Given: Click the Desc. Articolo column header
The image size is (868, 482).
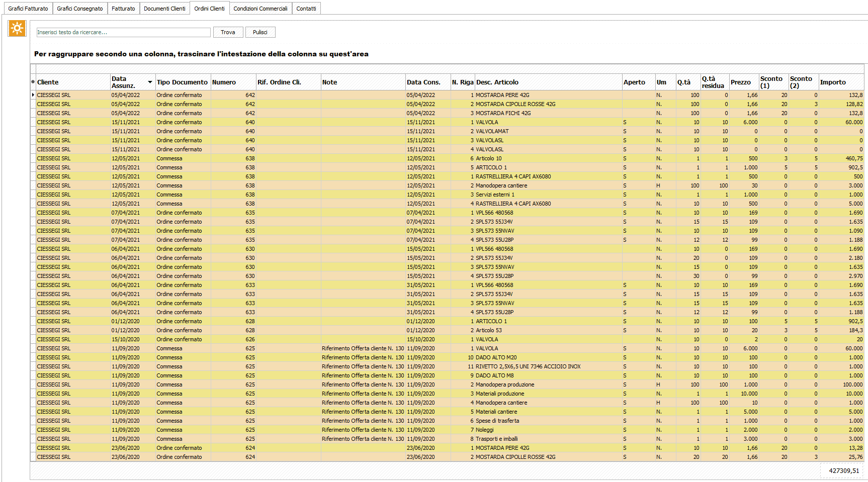Looking at the screenshot, I should pyautogui.click(x=549, y=82).
